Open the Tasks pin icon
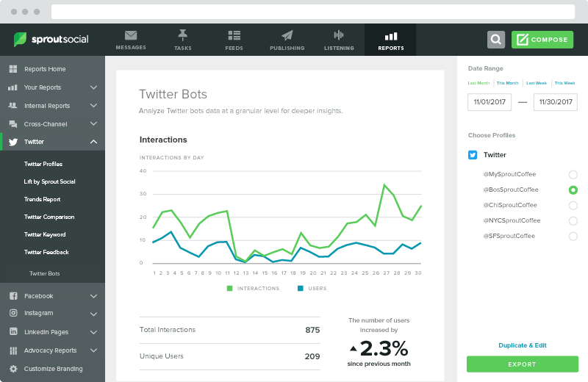The width and height of the screenshot is (588, 382). pos(182,35)
